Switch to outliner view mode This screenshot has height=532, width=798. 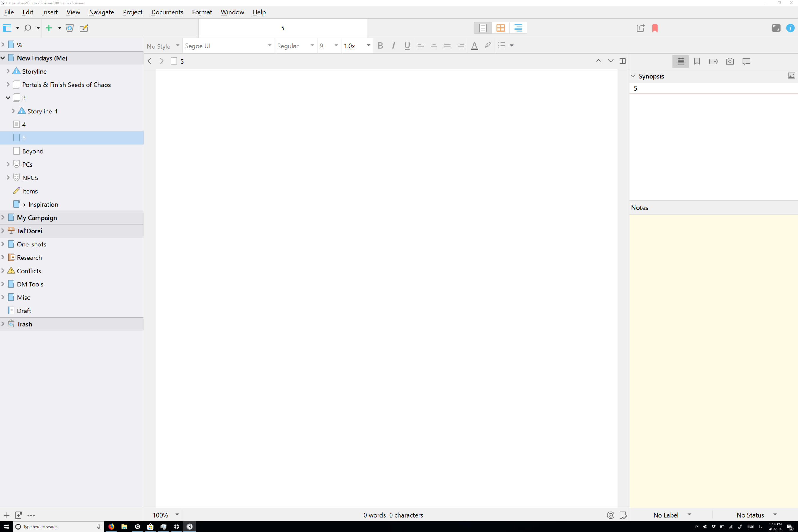click(518, 28)
